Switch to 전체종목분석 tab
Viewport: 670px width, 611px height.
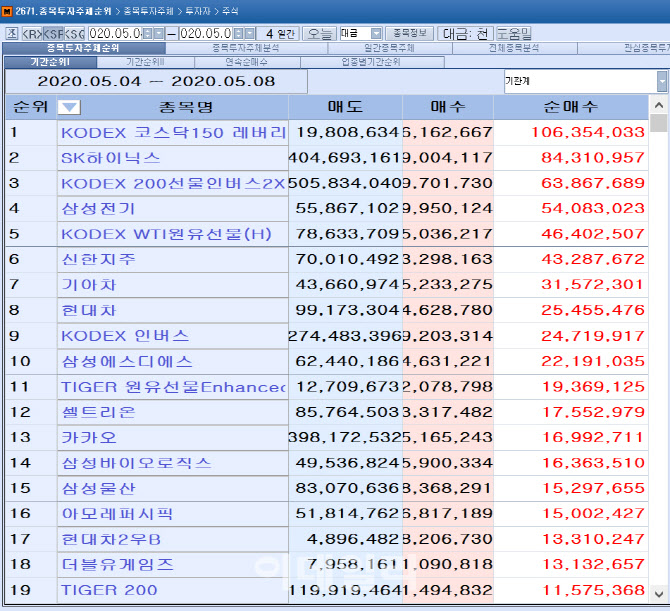point(514,48)
